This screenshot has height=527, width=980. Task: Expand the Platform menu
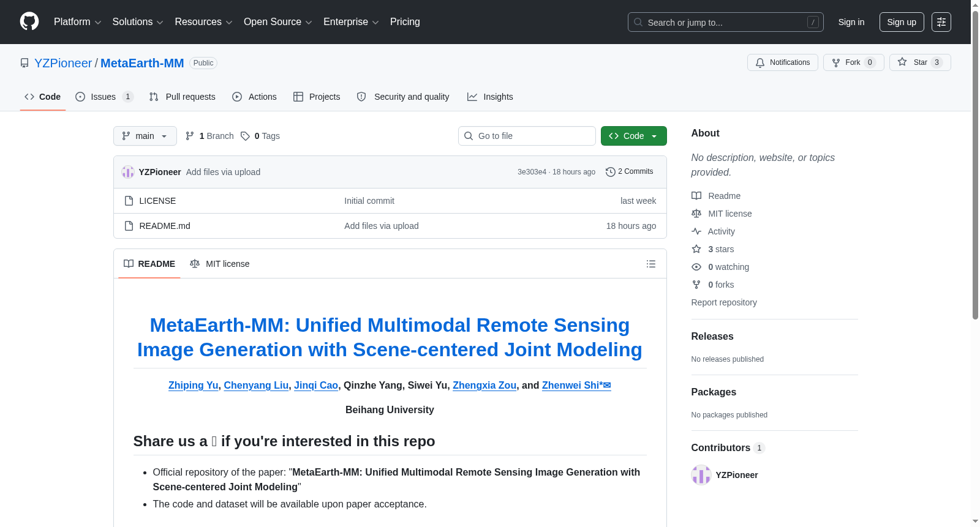point(77,22)
